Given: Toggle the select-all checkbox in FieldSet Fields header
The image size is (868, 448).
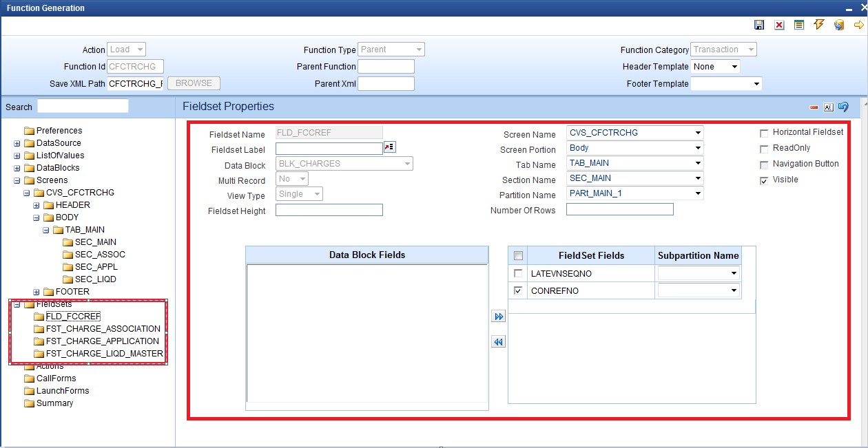Looking at the screenshot, I should point(518,256).
